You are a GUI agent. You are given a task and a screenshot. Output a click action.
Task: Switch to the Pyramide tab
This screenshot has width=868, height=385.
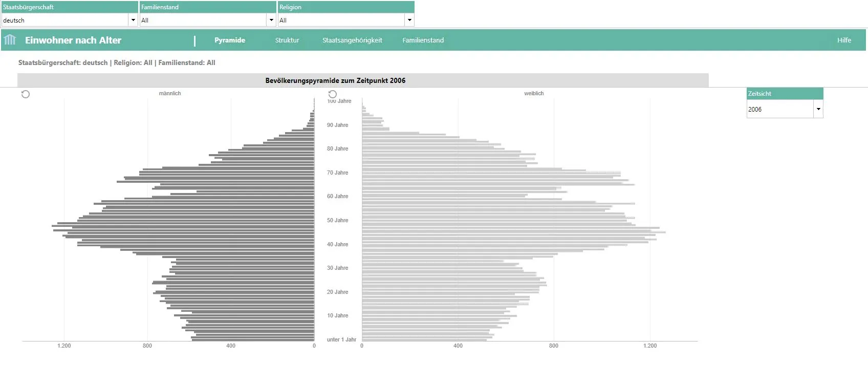[x=230, y=40]
